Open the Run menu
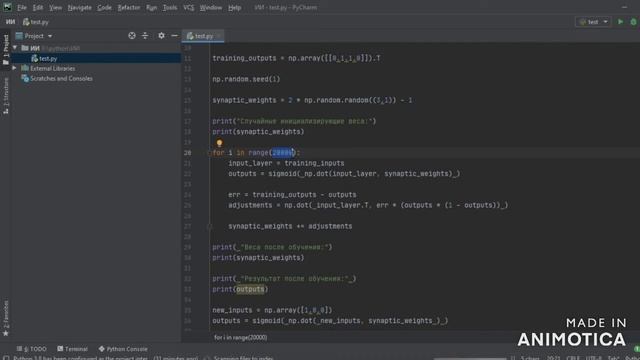The width and height of the screenshot is (640, 360). (x=151, y=7)
